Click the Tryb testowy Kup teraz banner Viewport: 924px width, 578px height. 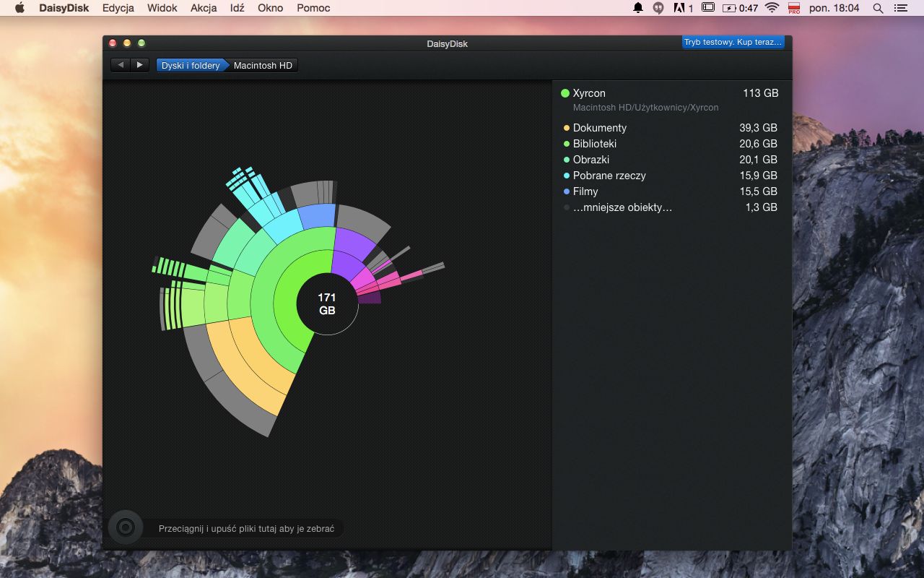[733, 42]
